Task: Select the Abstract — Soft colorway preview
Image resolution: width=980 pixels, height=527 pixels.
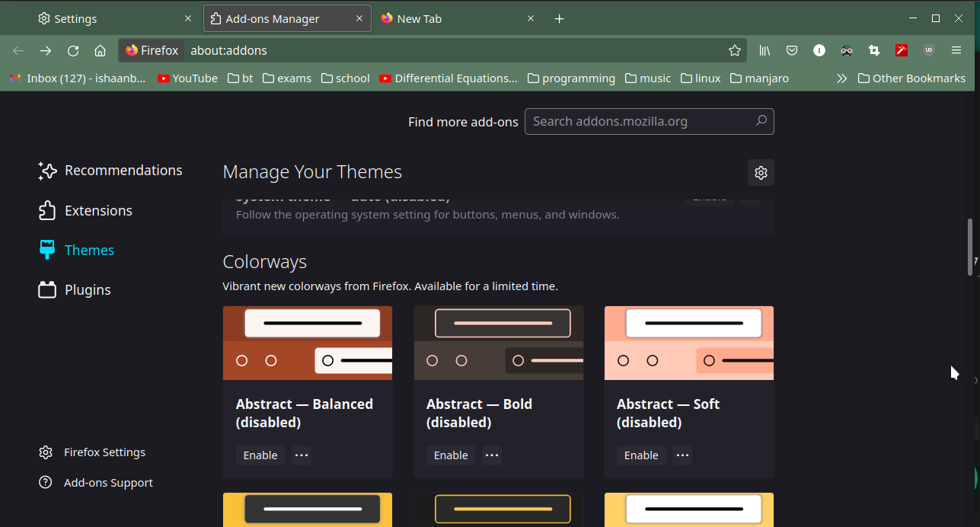Action: coord(688,343)
